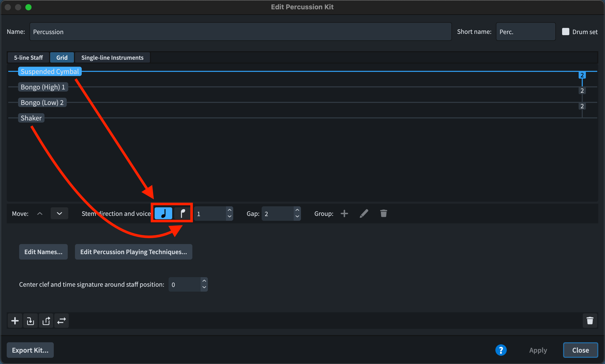The width and height of the screenshot is (605, 364).
Task: Open help via blue question mark
Action: coord(501,350)
